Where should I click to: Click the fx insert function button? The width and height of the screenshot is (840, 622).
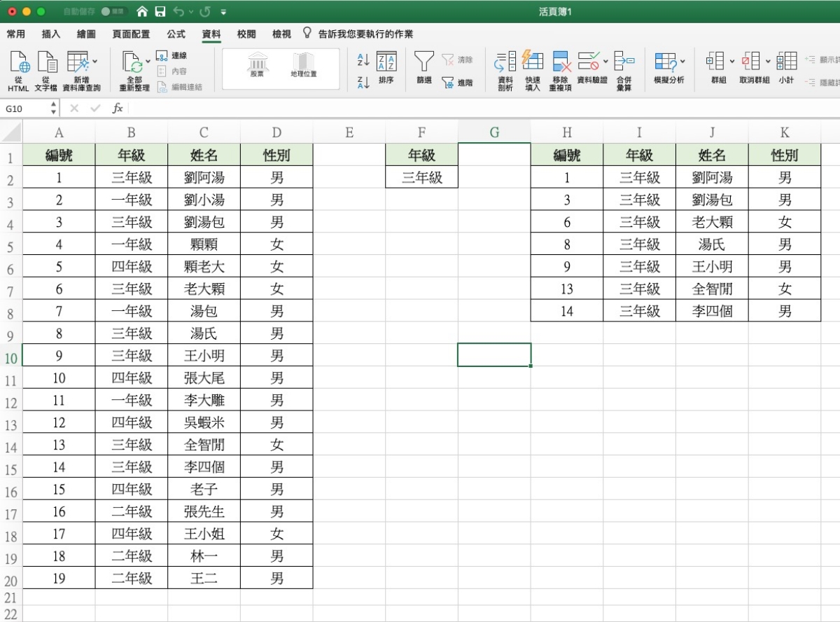[118, 109]
